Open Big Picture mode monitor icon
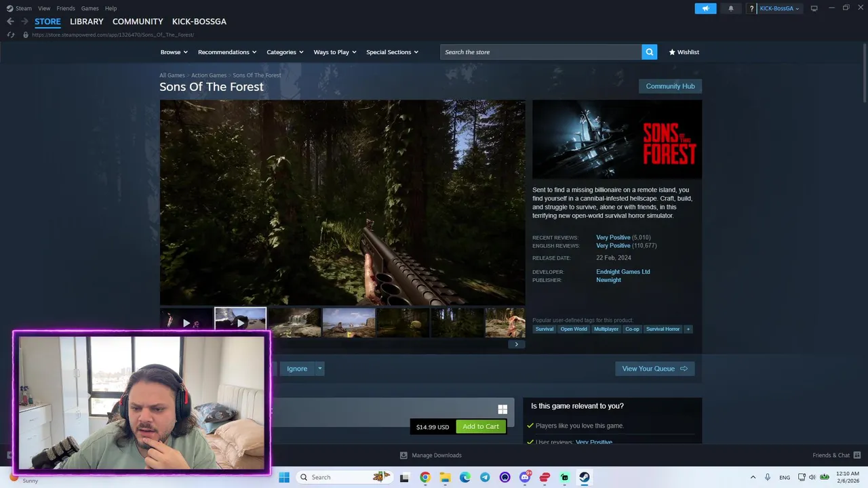 click(x=814, y=8)
